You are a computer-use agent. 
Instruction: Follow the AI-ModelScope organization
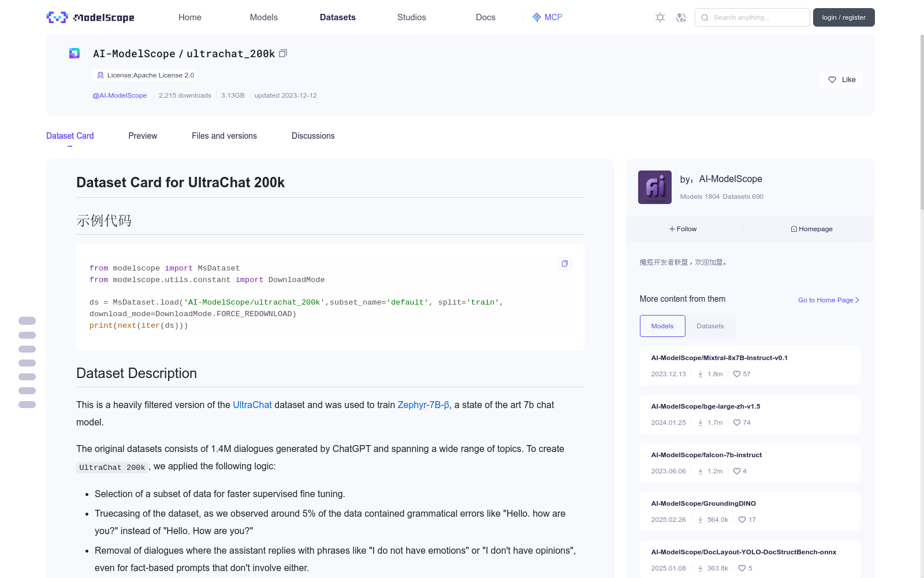click(683, 229)
